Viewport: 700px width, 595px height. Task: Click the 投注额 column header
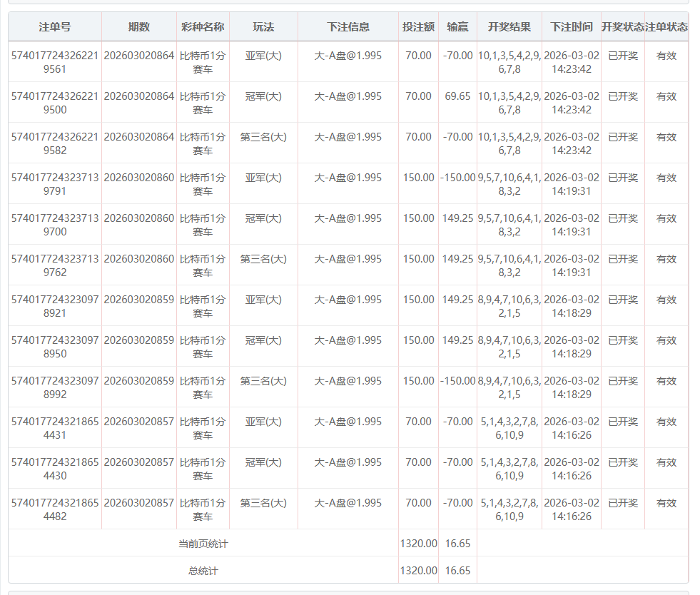[x=418, y=27]
